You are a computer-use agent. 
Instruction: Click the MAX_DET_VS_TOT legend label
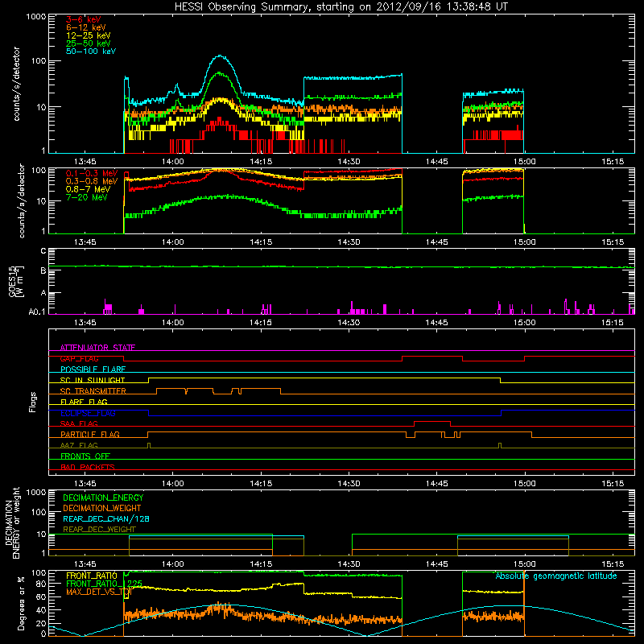(x=98, y=592)
